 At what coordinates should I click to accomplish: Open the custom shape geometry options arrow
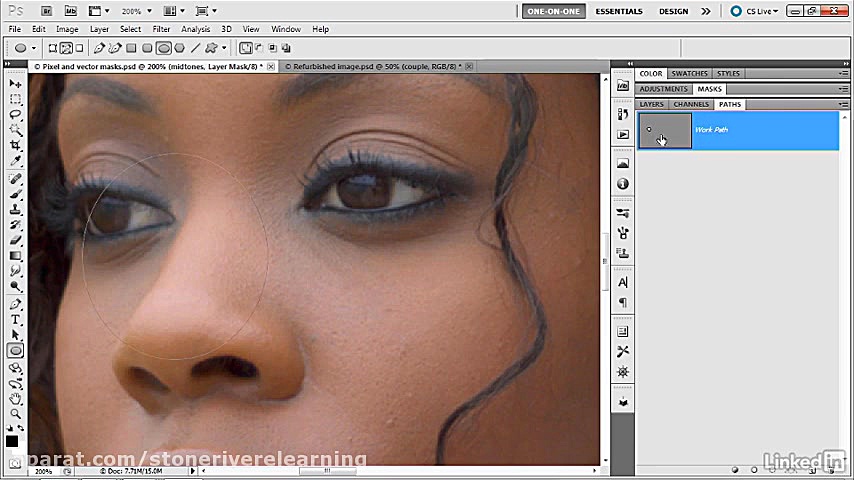click(224, 48)
